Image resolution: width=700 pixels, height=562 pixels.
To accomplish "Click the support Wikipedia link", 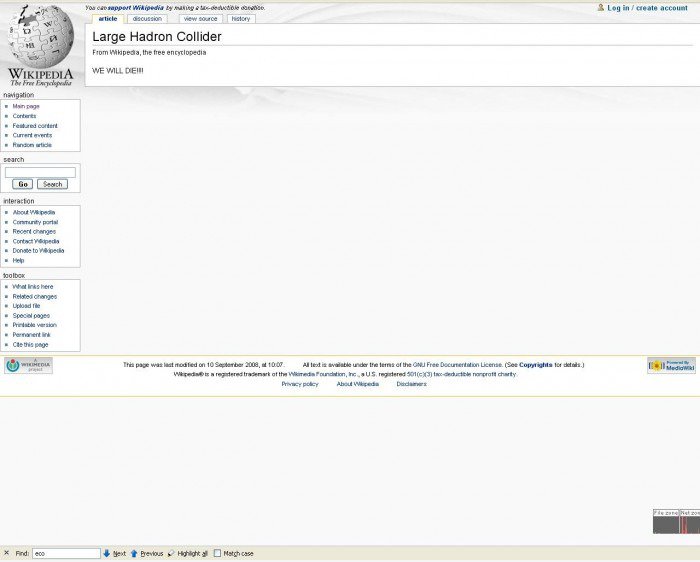I will coord(136,8).
